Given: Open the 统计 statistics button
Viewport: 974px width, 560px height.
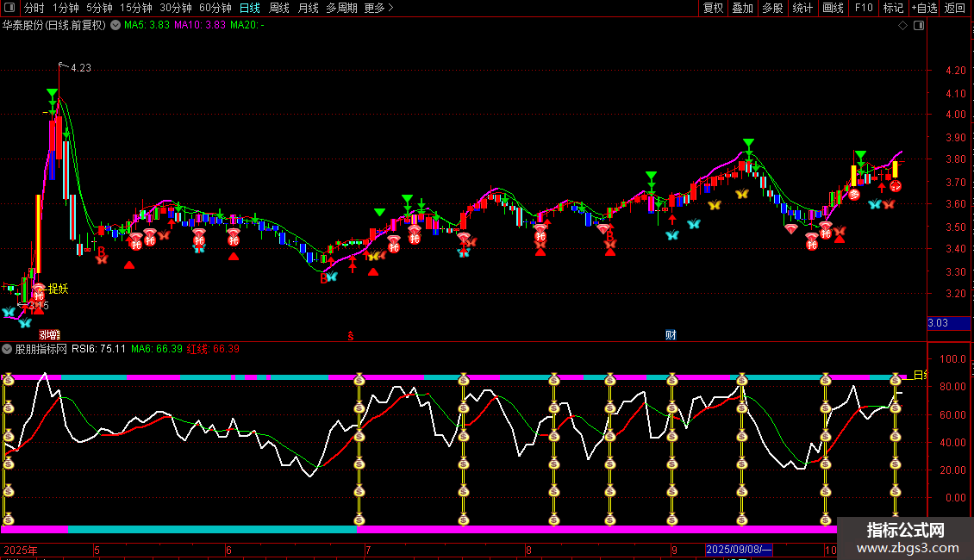Looking at the screenshot, I should click(x=802, y=8).
